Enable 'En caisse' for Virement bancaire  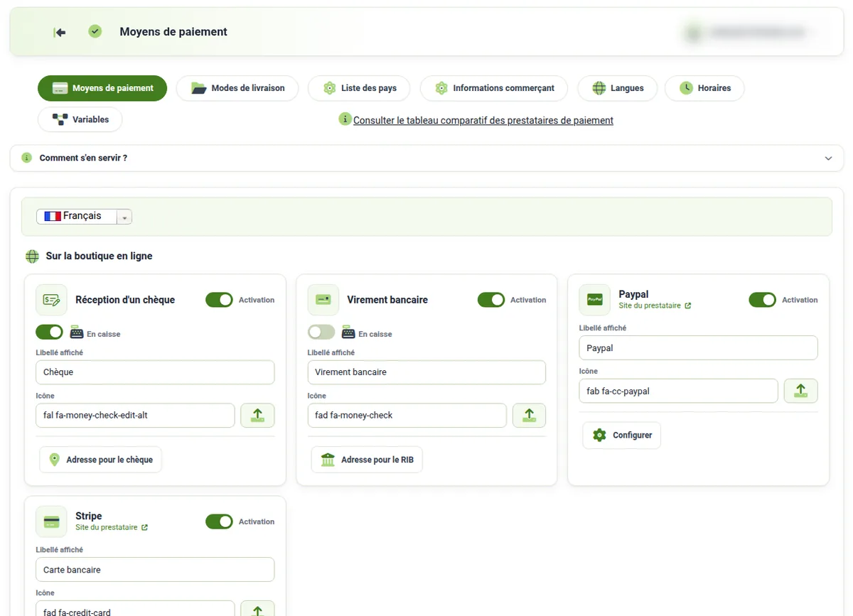321,332
